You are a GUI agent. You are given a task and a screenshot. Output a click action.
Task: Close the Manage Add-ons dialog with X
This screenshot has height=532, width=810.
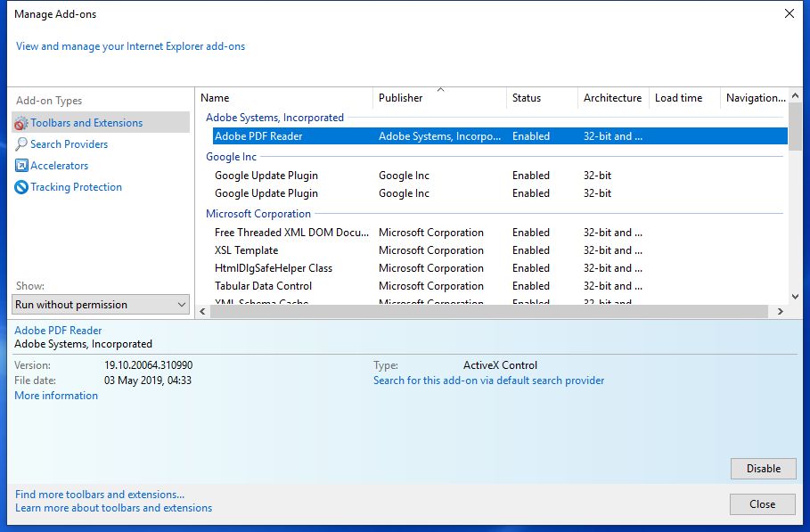pos(790,13)
